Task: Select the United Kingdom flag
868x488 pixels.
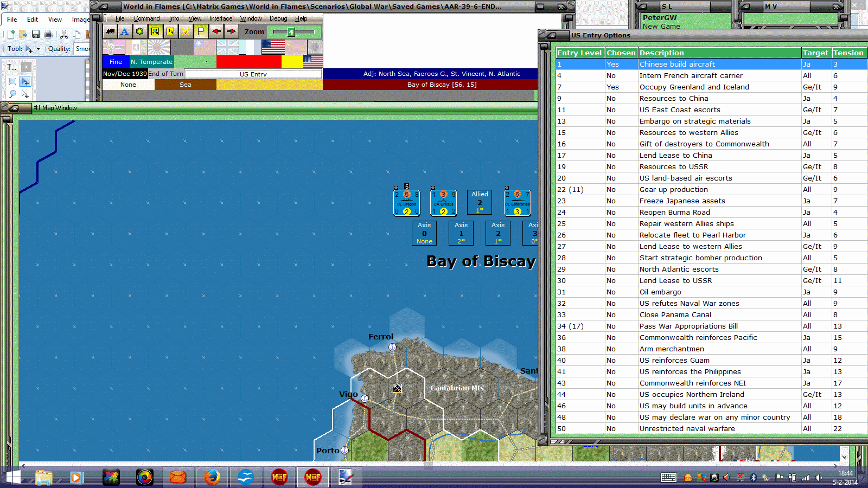Action: 228,47
